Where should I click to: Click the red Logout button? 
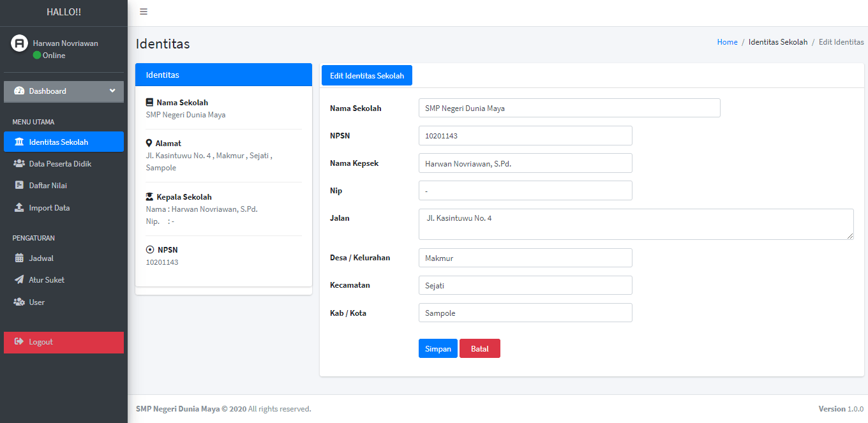64,342
